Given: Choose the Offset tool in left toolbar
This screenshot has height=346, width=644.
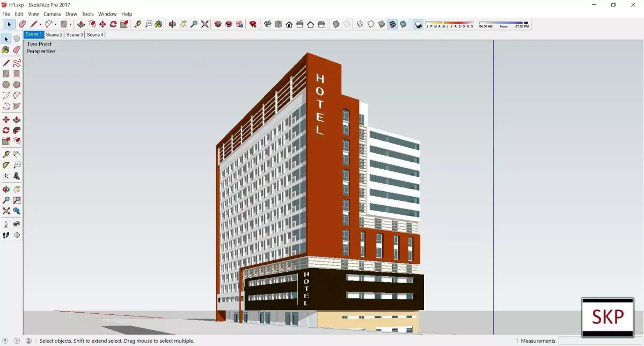Looking at the screenshot, I should coord(17,141).
